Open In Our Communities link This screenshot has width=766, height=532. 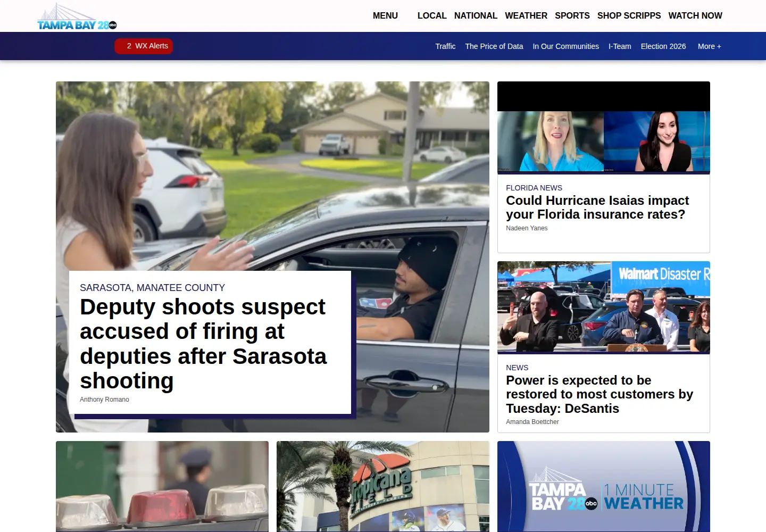pyautogui.click(x=566, y=46)
